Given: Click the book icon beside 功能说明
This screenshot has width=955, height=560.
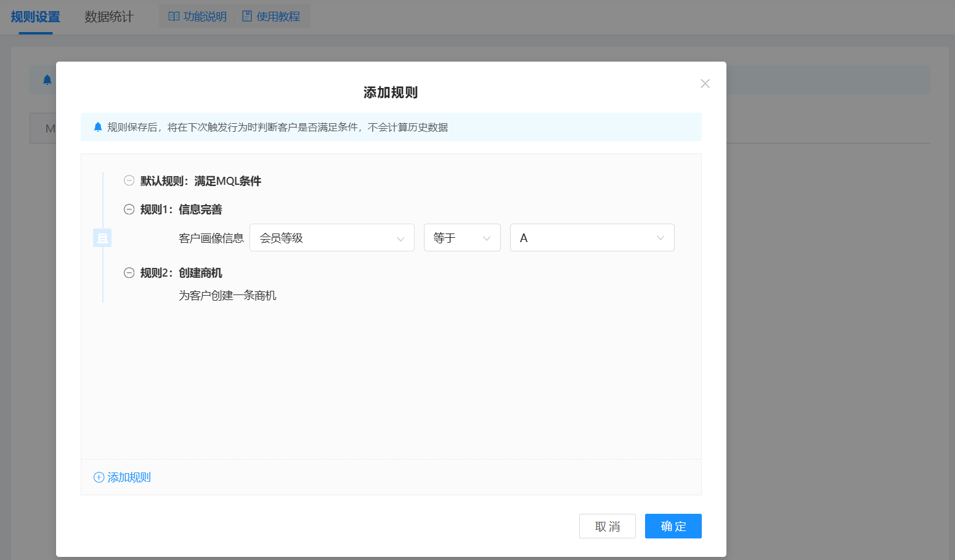Looking at the screenshot, I should point(174,17).
